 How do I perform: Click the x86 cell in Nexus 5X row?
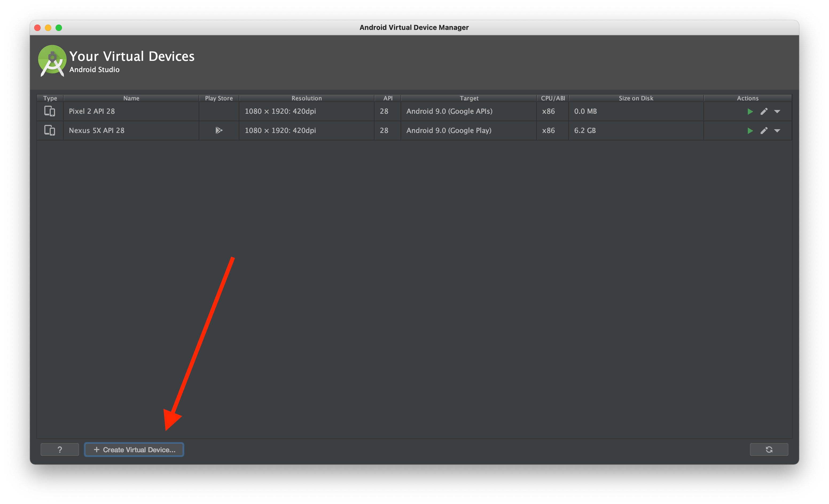pos(553,131)
